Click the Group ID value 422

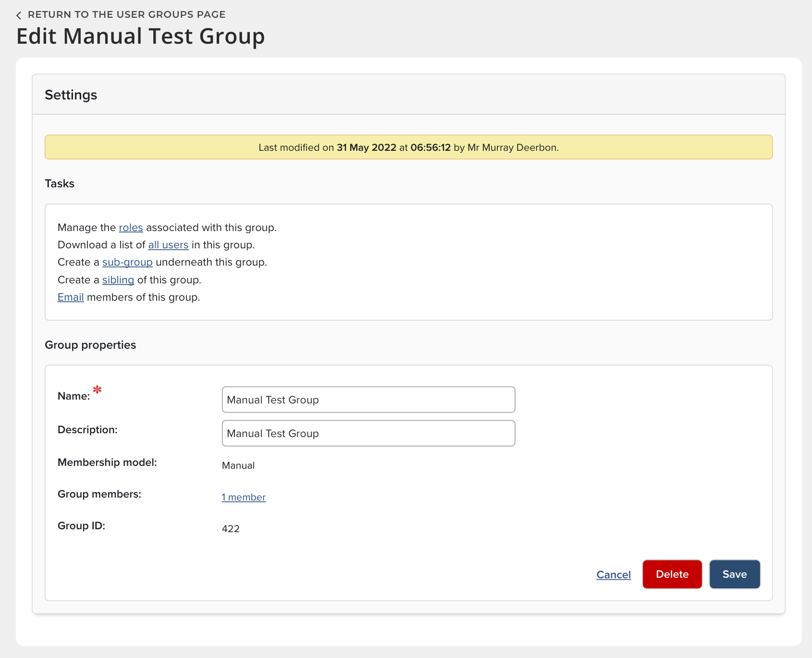pyautogui.click(x=231, y=529)
